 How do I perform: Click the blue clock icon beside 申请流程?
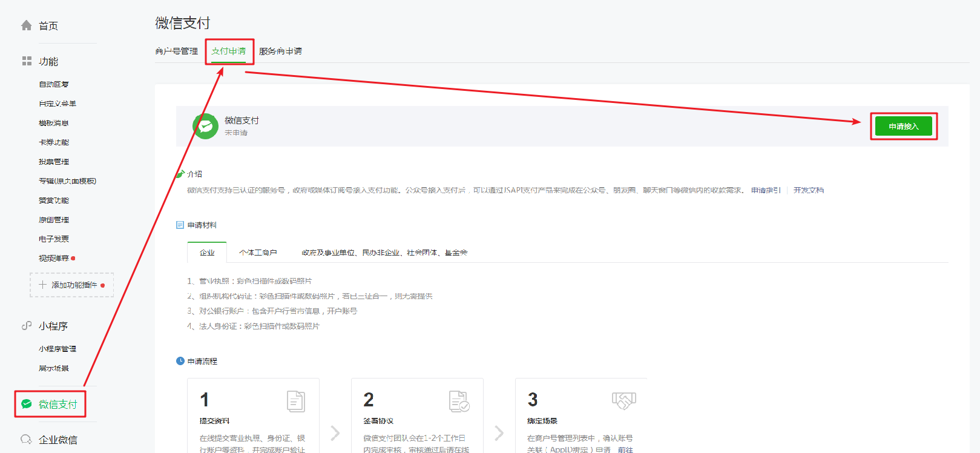click(180, 361)
